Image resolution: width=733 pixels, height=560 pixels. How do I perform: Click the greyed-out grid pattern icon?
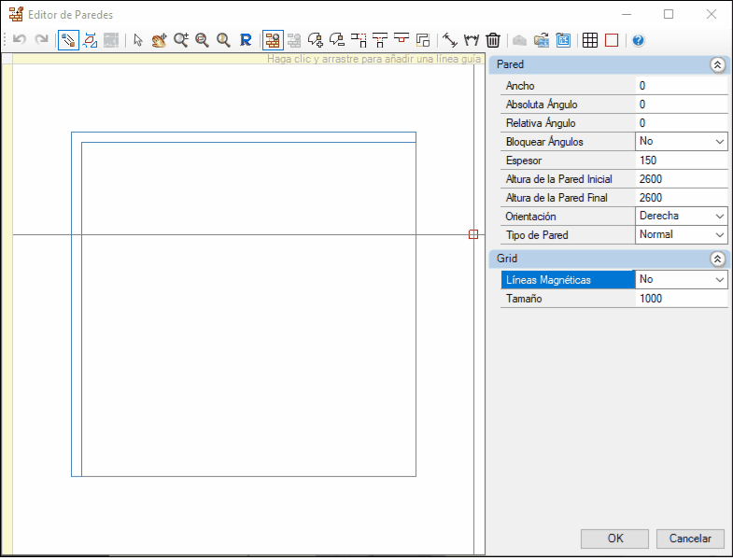[111, 40]
